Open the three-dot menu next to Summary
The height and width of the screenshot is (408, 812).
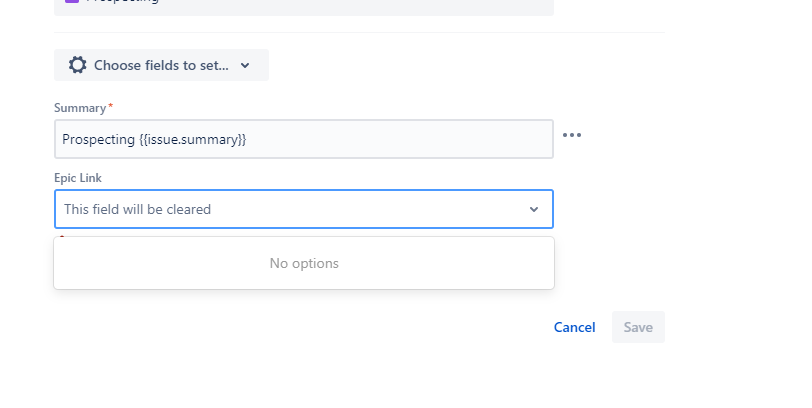click(x=572, y=135)
